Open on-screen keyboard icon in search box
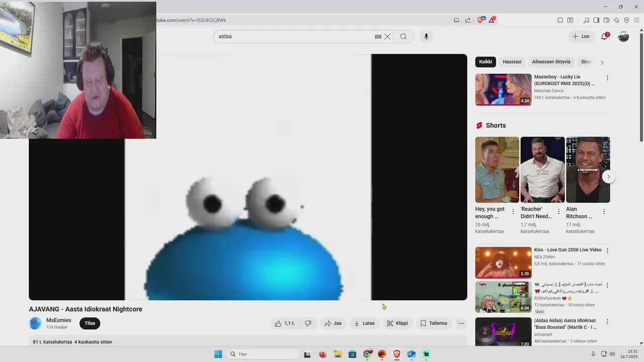This screenshot has height=362, width=644. [x=378, y=36]
